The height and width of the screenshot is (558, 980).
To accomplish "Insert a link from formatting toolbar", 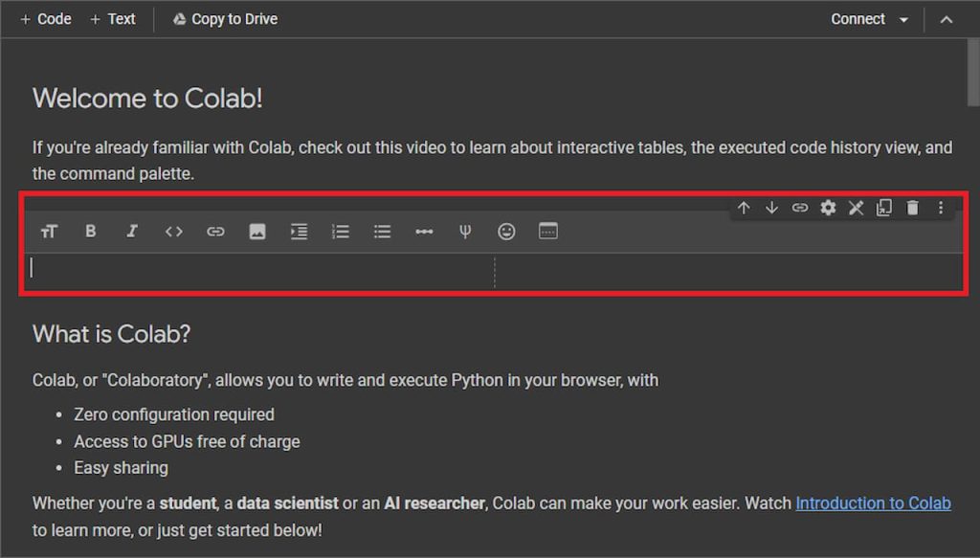I will [x=215, y=232].
